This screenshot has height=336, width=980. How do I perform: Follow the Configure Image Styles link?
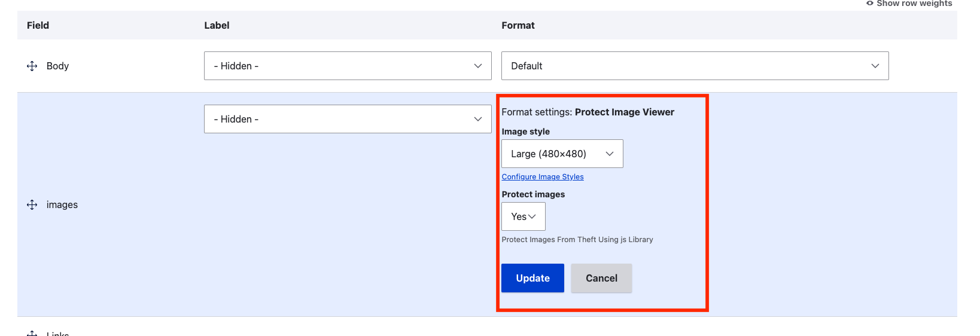point(542,177)
